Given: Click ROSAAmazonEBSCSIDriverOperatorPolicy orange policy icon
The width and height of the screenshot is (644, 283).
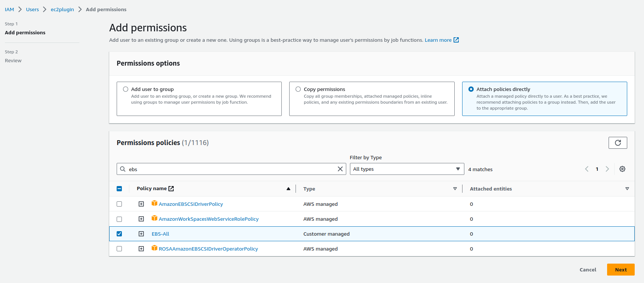Looking at the screenshot, I should 154,248.
